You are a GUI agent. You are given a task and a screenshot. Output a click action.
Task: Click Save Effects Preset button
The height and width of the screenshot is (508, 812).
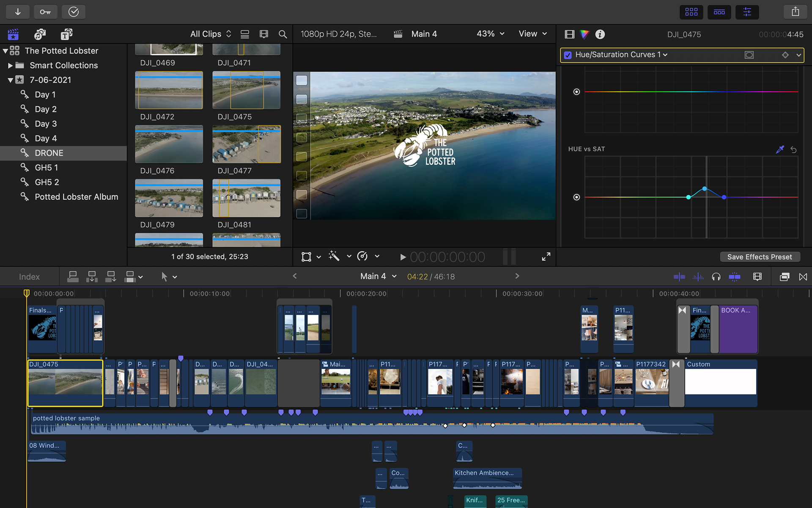click(x=759, y=257)
